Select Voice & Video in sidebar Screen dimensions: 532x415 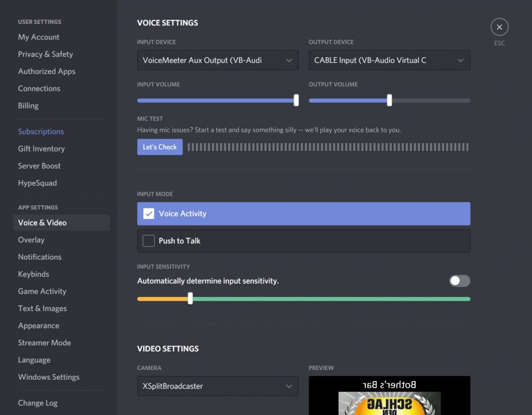point(61,223)
